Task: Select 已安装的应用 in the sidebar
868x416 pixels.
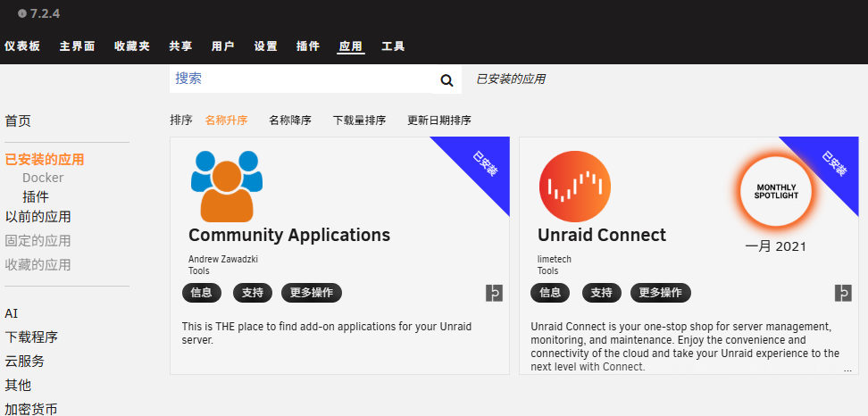Action: click(45, 160)
